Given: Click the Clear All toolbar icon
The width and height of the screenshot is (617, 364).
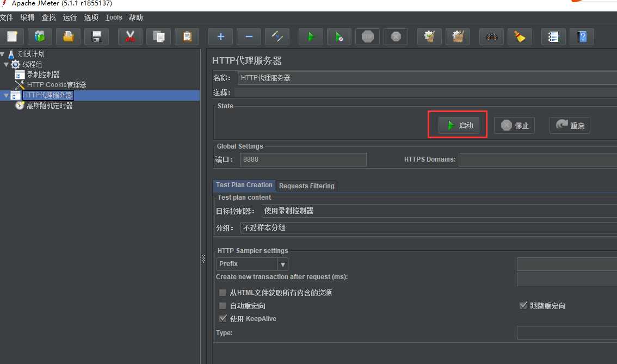Looking at the screenshot, I should [458, 36].
